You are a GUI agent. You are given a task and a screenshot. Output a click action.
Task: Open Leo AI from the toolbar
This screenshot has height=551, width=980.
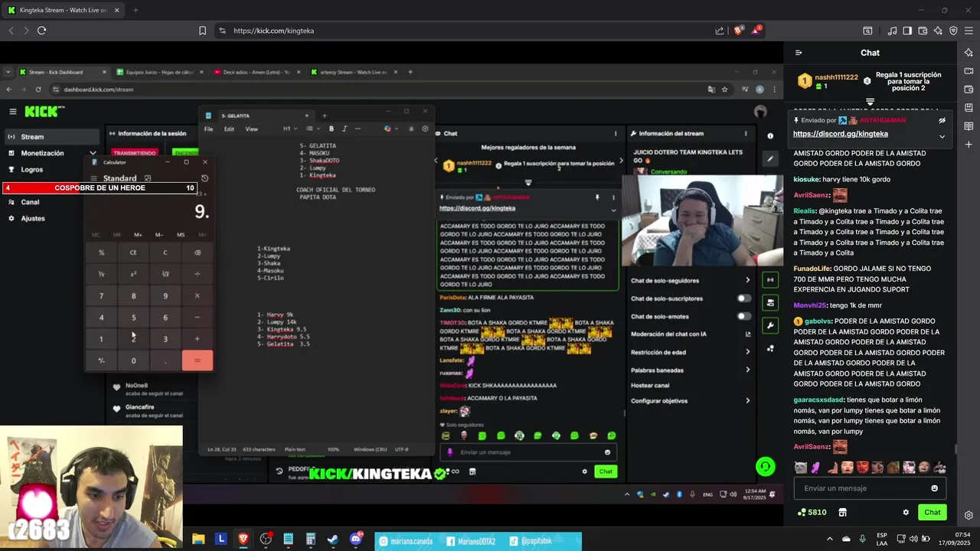point(938,31)
